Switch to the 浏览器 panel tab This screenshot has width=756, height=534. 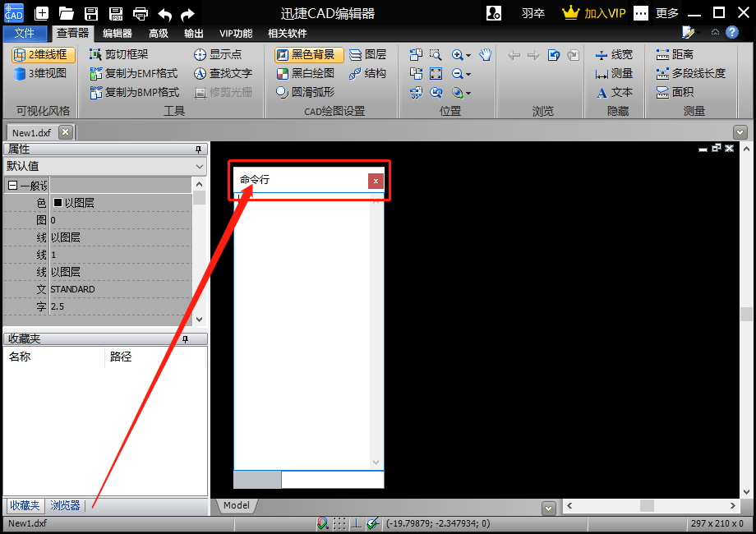(x=65, y=505)
